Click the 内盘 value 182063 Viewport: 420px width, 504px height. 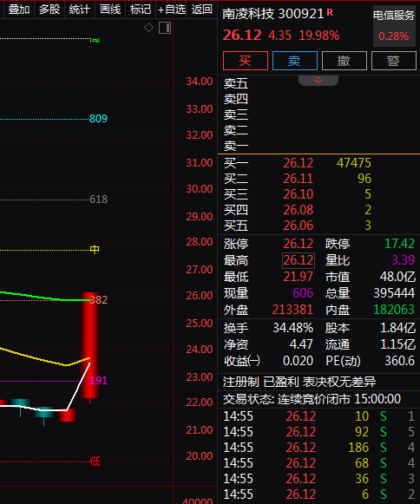coord(394,310)
